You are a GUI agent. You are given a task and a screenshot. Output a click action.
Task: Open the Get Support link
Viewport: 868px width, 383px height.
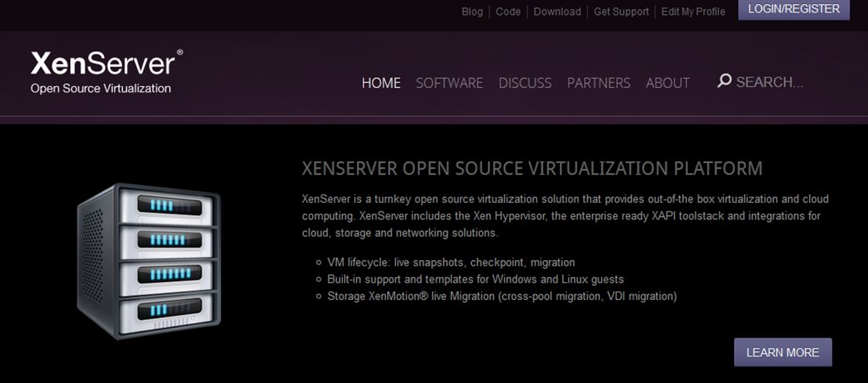point(621,12)
